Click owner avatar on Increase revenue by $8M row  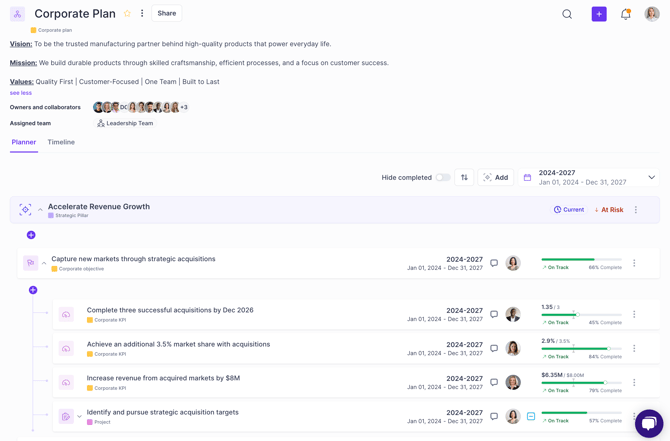point(513,382)
